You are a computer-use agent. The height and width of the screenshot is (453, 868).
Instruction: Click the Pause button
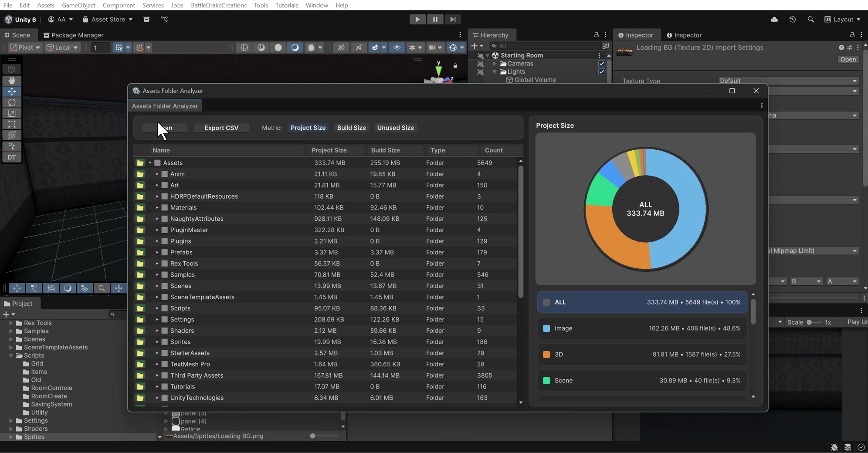(435, 19)
